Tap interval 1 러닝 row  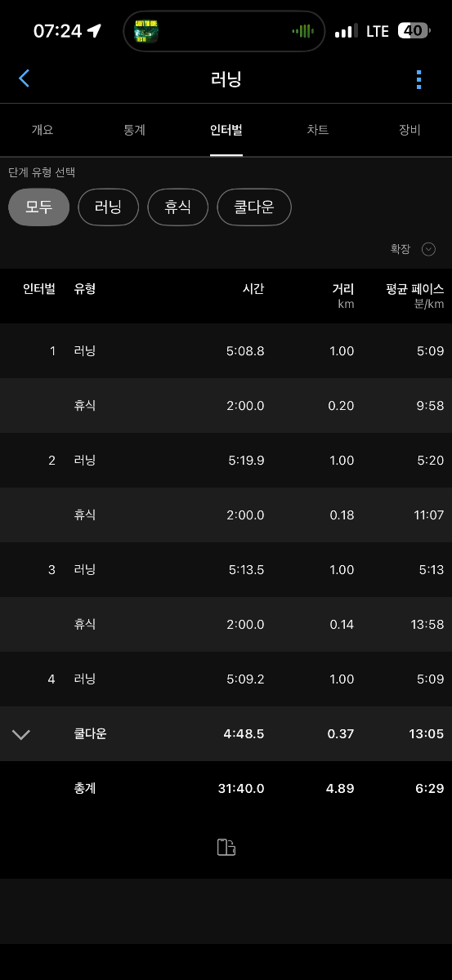226,351
